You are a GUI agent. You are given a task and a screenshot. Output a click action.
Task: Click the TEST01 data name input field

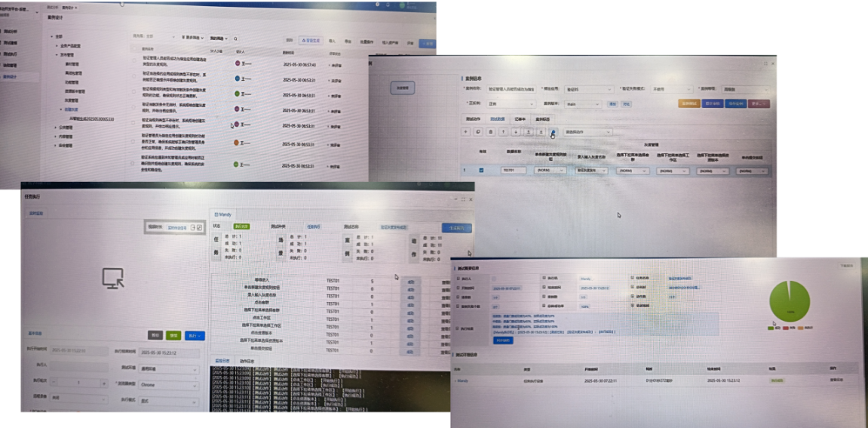click(514, 171)
